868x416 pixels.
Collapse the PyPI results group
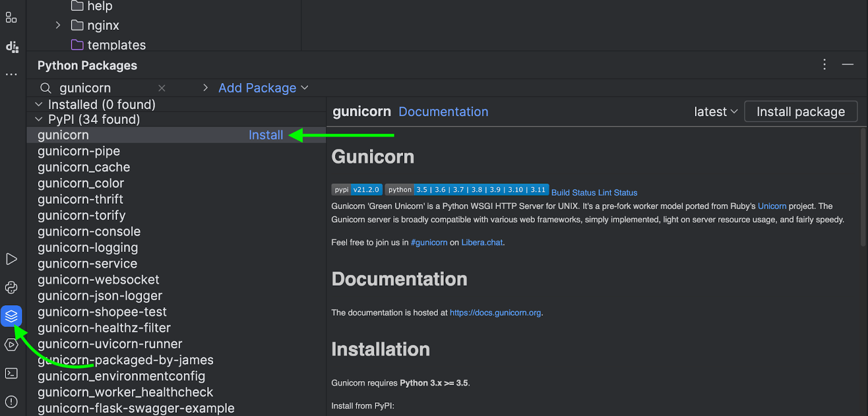39,119
